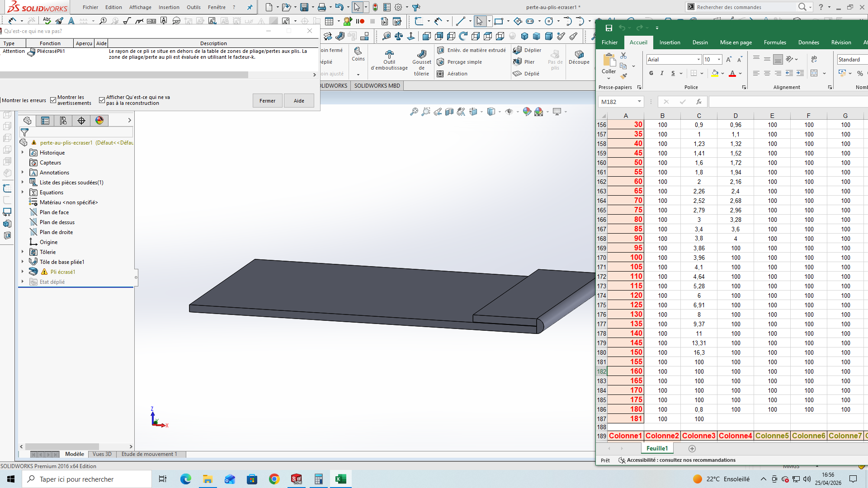Click the Excel save disk icon
This screenshot has width=868, height=488.
point(609,28)
